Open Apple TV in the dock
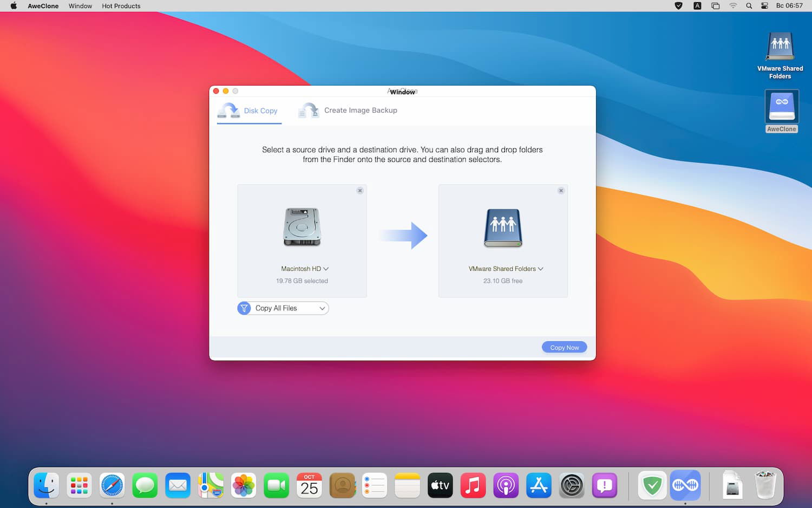Screen dimensions: 812x508 pos(440,485)
